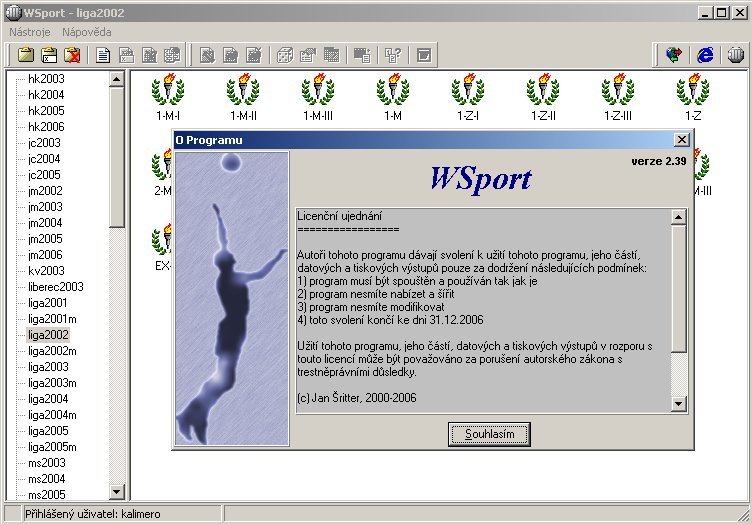Open the 1-M competition icon

tap(393, 97)
